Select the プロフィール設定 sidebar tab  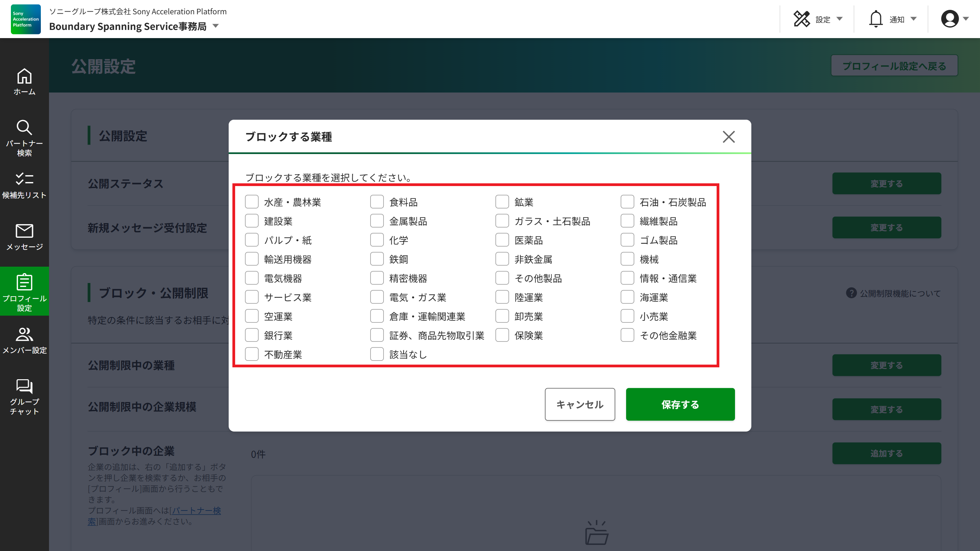[24, 291]
